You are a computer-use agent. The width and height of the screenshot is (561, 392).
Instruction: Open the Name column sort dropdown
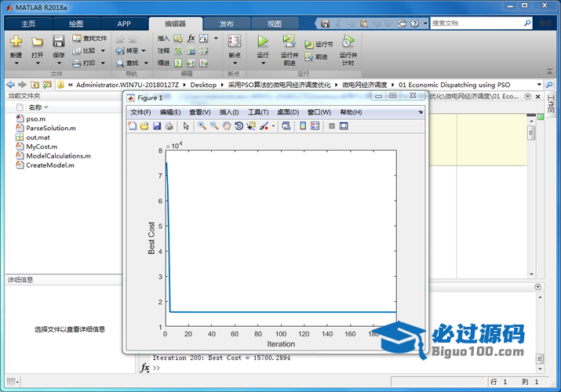tap(46, 107)
